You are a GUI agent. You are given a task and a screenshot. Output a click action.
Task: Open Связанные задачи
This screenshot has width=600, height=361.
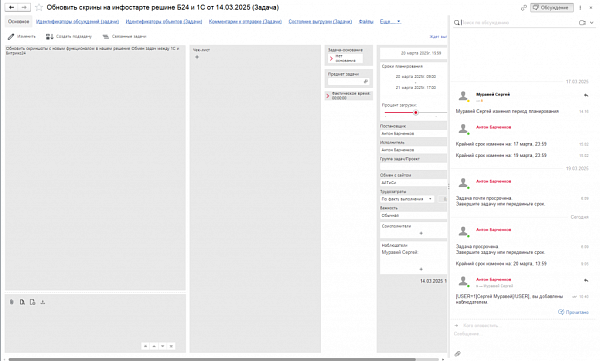tap(125, 36)
